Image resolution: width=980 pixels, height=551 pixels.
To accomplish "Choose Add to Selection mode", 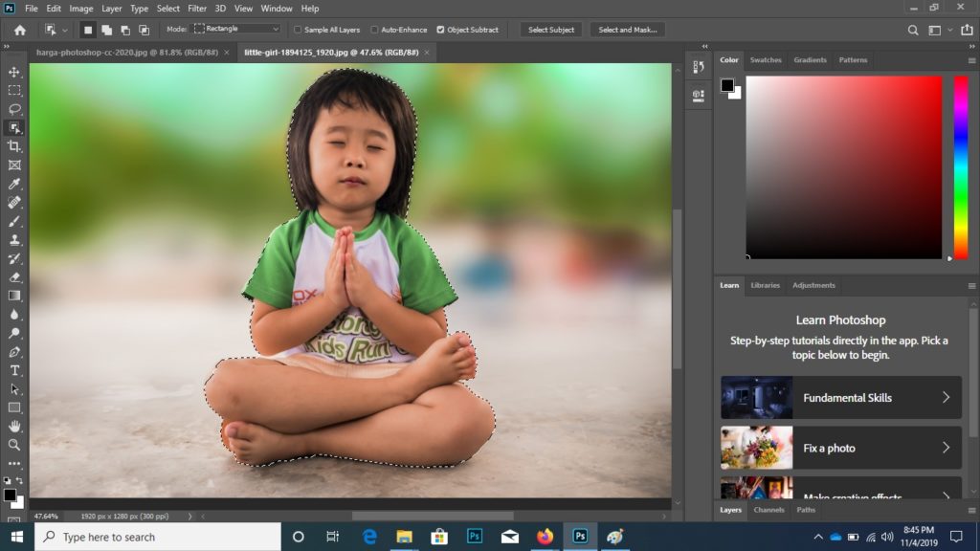I will click(107, 30).
